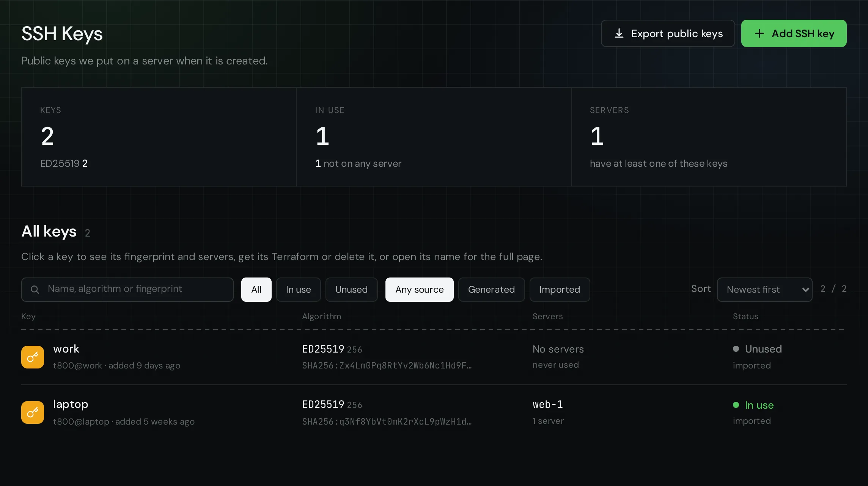Click the Unused status of work key
This screenshot has width=868, height=486.
[758, 349]
